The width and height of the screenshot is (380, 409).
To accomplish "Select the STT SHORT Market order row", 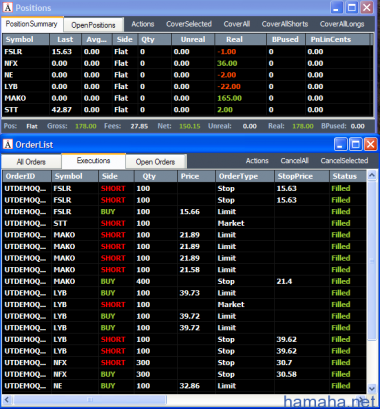I will point(184,223).
